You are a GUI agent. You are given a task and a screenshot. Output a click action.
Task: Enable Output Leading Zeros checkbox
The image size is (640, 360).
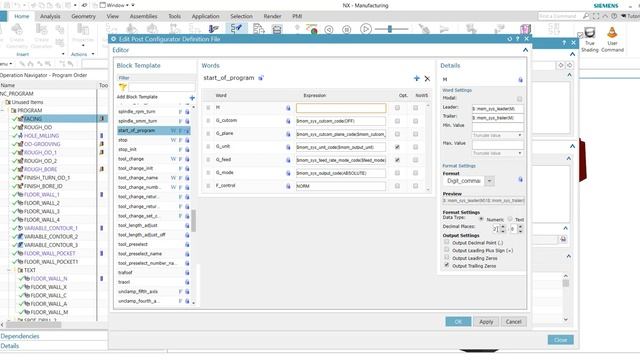click(x=447, y=257)
